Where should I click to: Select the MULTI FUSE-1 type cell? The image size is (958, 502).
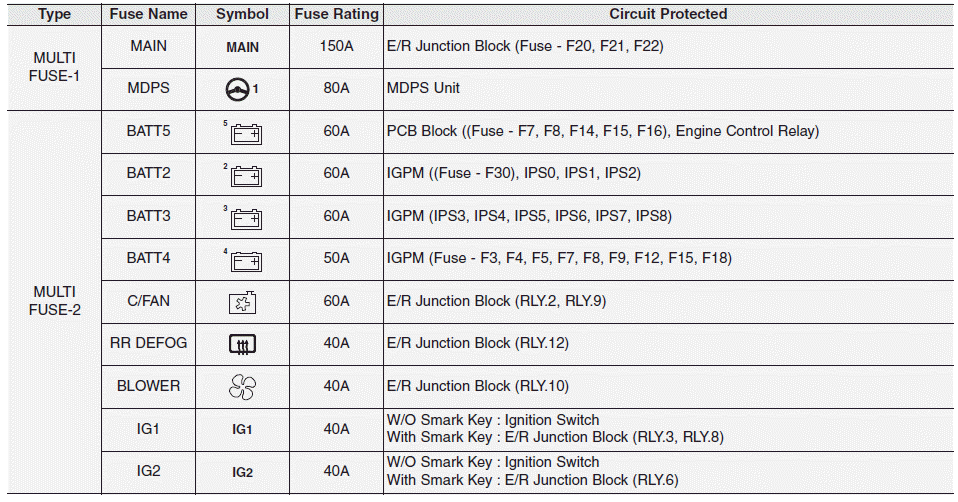[54, 67]
